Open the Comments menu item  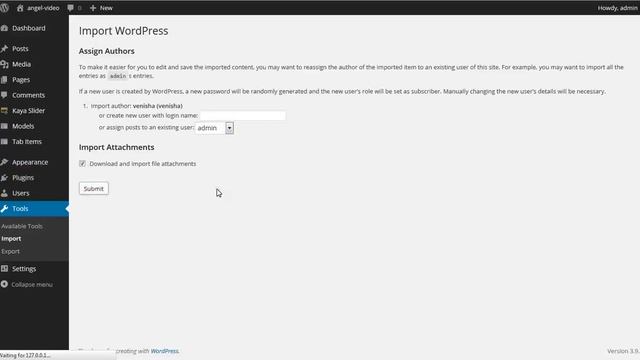[29, 95]
